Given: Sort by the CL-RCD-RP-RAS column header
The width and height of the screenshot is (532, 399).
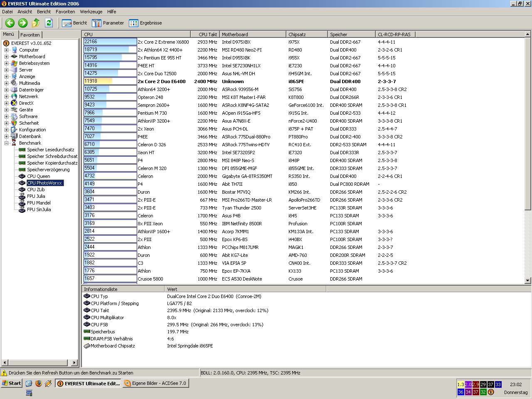Looking at the screenshot, I should pyautogui.click(x=395, y=34).
